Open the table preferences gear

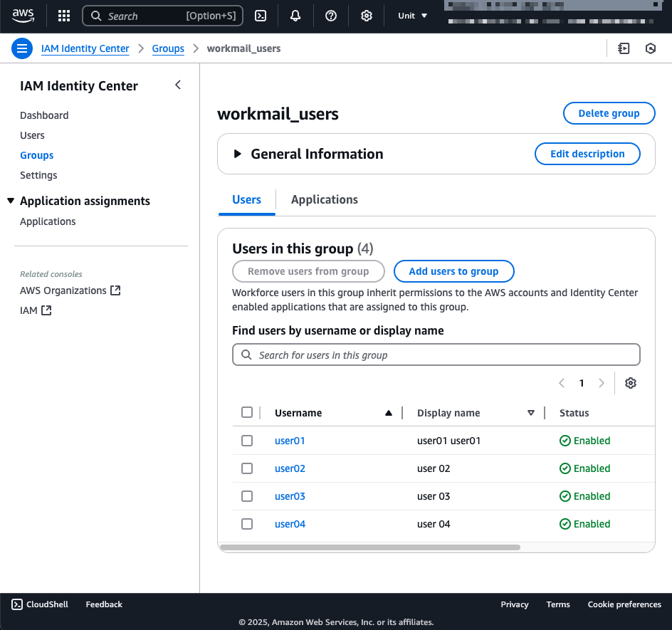coord(630,383)
